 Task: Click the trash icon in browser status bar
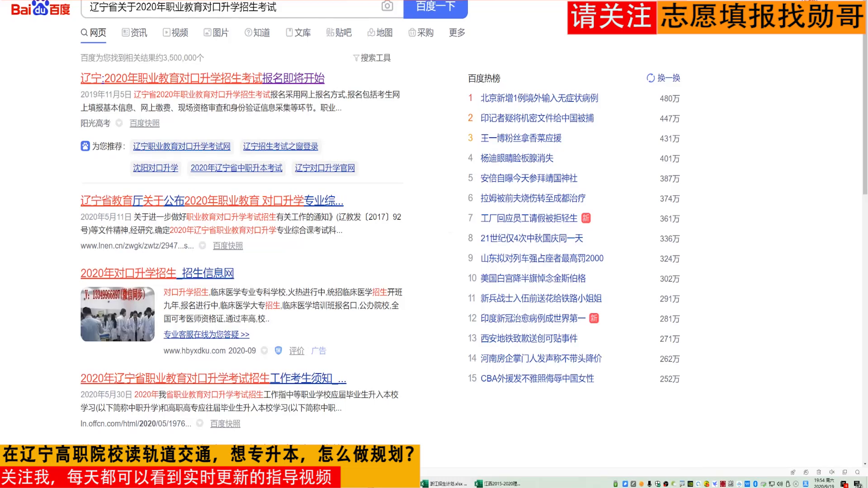click(819, 472)
